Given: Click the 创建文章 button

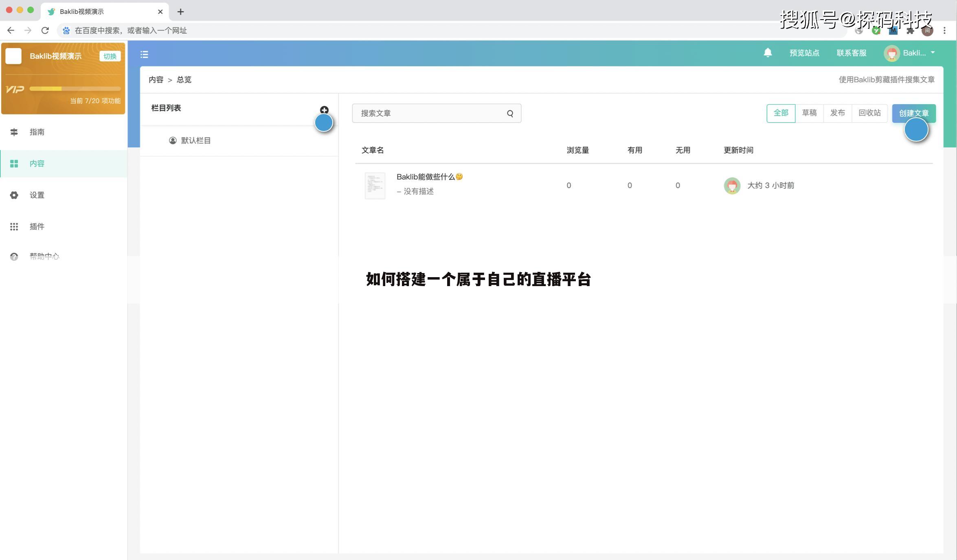Looking at the screenshot, I should point(913,113).
